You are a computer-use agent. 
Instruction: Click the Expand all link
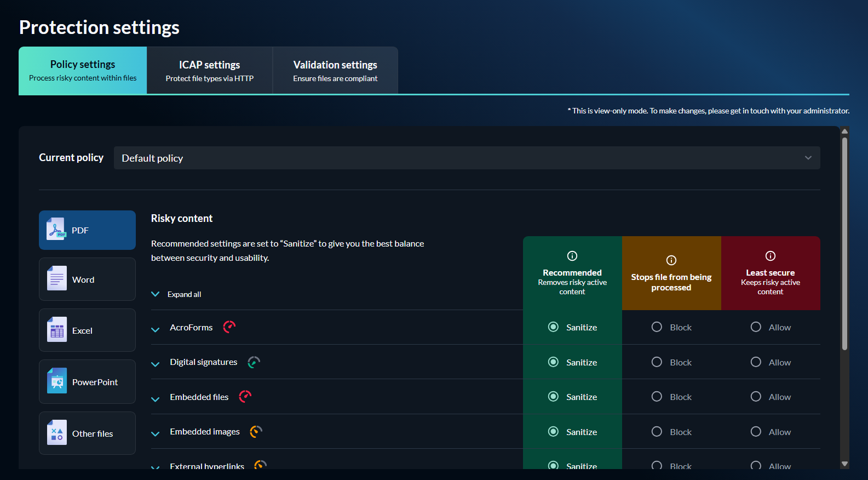coord(184,294)
